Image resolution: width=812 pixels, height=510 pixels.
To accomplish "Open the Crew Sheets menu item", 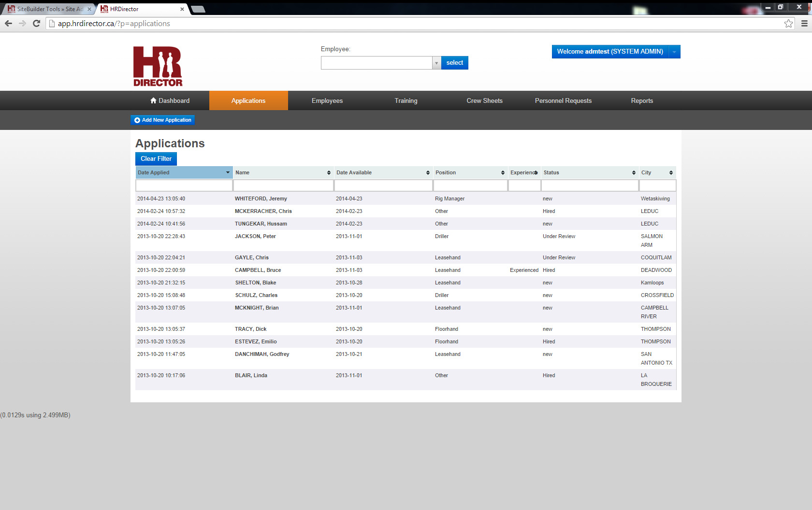I will tap(485, 100).
